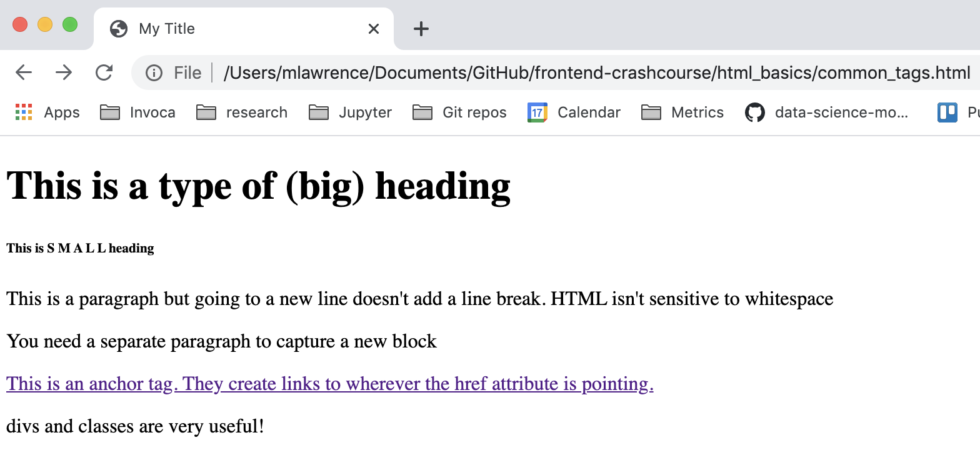Click the big heading text
The height and width of the screenshot is (465, 980).
coord(258,186)
